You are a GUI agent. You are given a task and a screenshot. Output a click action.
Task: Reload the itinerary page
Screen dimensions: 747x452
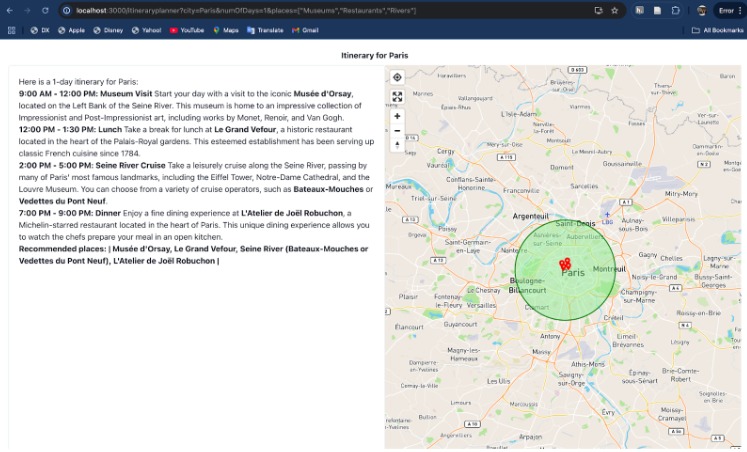45,10
